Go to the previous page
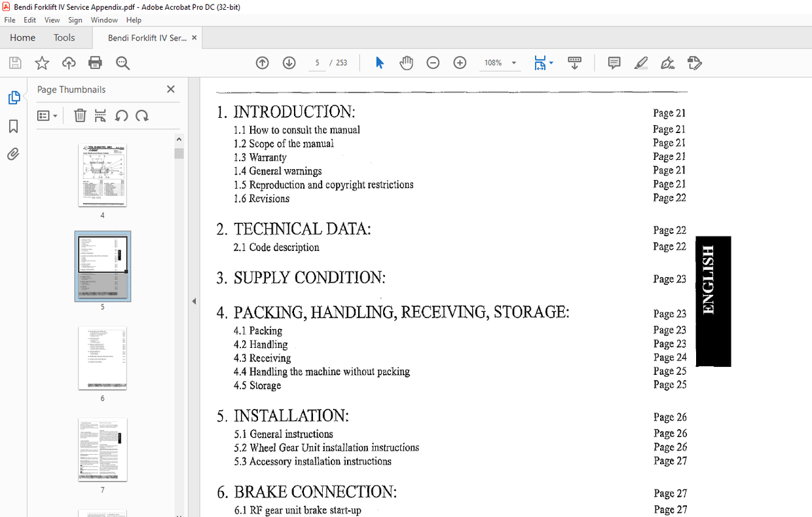 (262, 62)
